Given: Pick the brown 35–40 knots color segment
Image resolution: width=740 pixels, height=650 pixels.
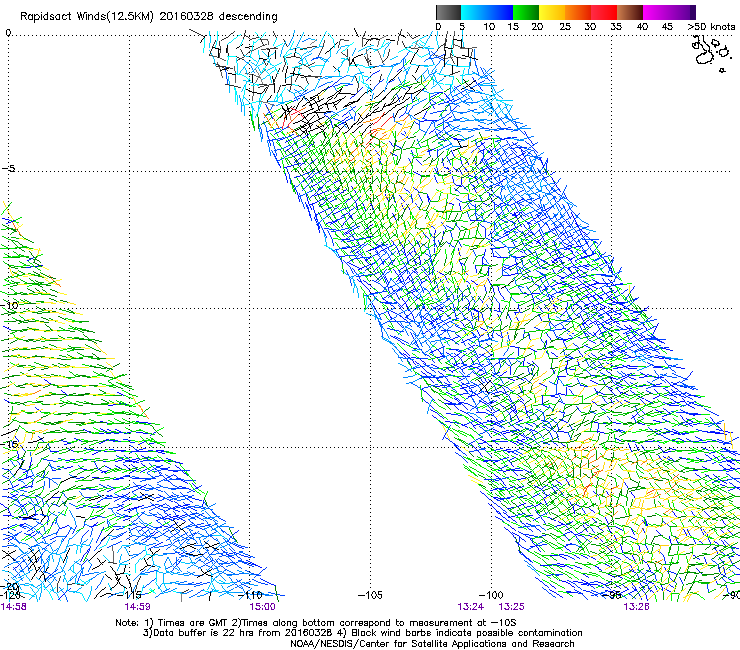Looking at the screenshot, I should coord(630,12).
